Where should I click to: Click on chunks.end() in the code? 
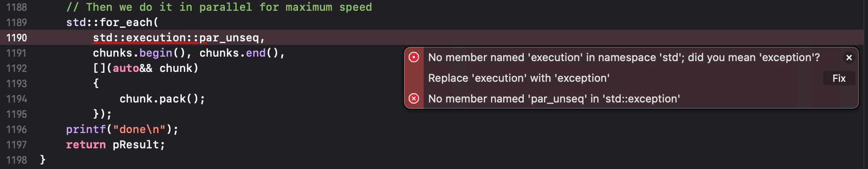[x=239, y=53]
